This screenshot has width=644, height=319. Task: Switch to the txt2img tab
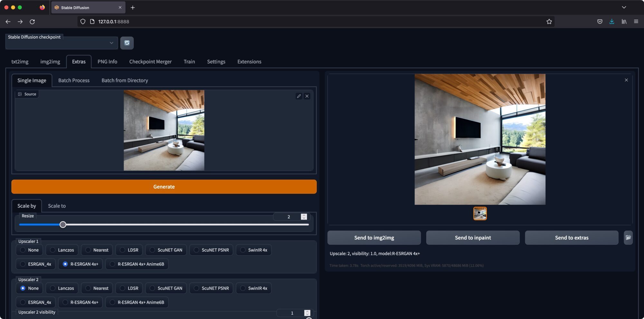tap(20, 61)
